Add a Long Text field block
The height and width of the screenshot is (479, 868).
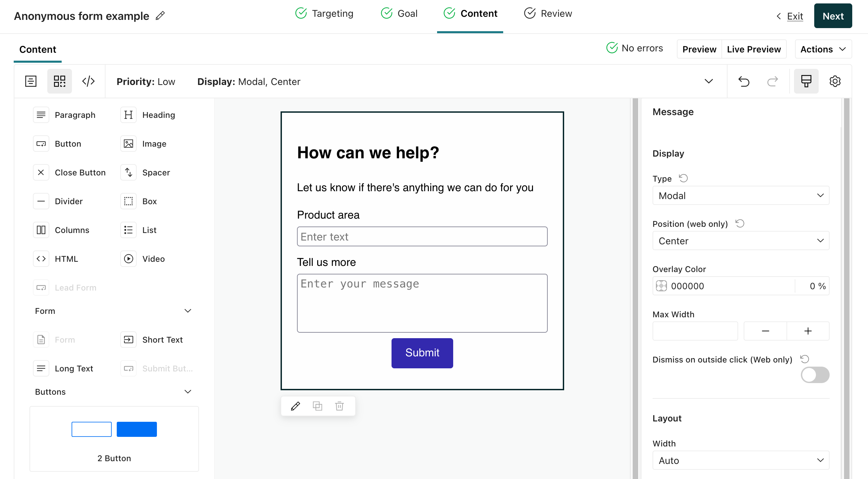click(63, 368)
